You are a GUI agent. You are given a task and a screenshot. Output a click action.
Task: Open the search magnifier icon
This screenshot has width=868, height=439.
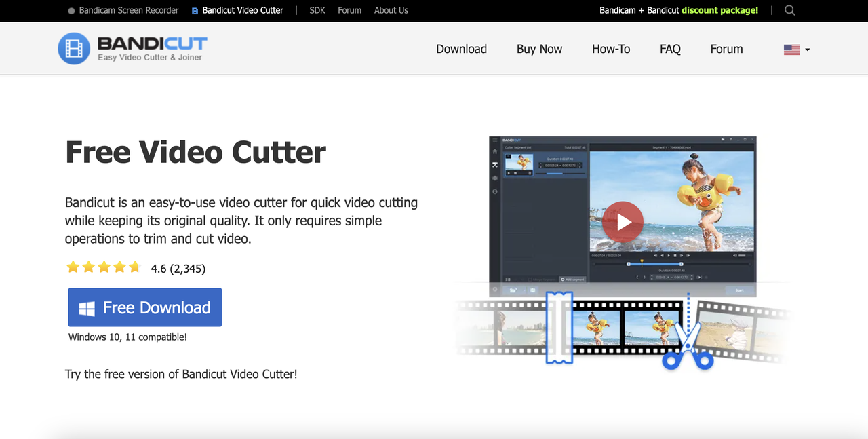coord(789,10)
